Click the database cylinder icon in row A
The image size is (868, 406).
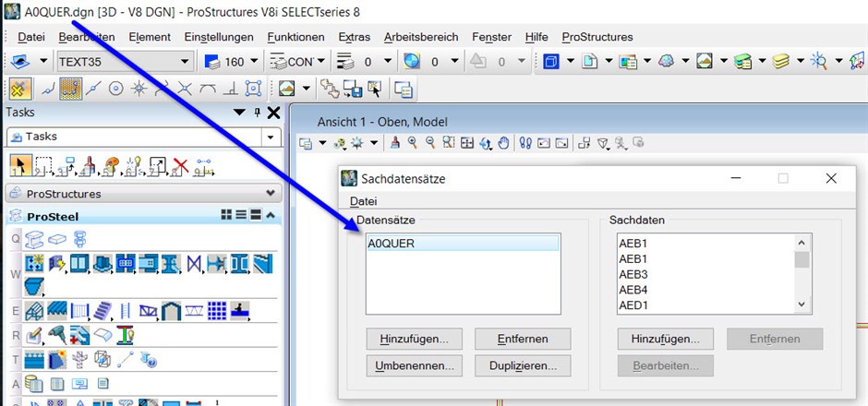pos(34,383)
